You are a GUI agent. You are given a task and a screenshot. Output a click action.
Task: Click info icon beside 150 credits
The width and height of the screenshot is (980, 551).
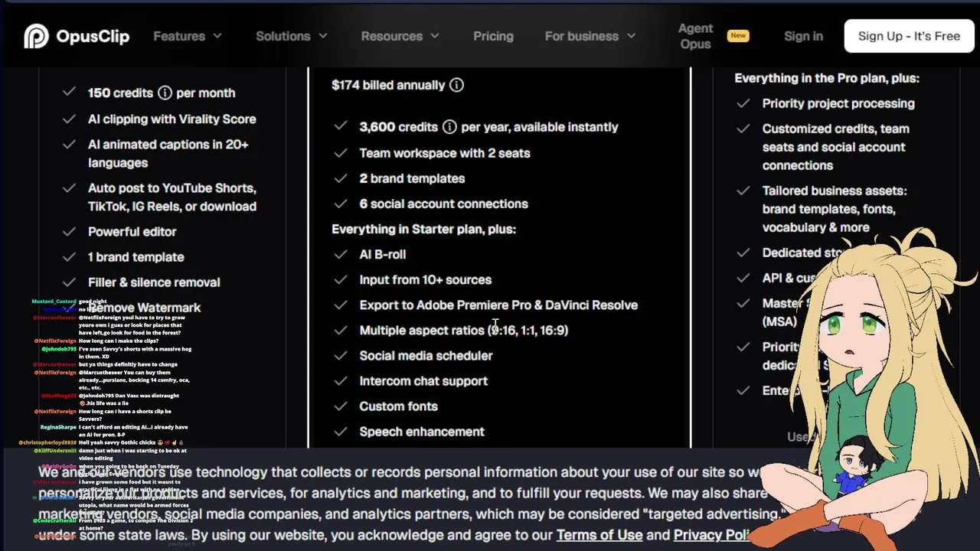[165, 93]
